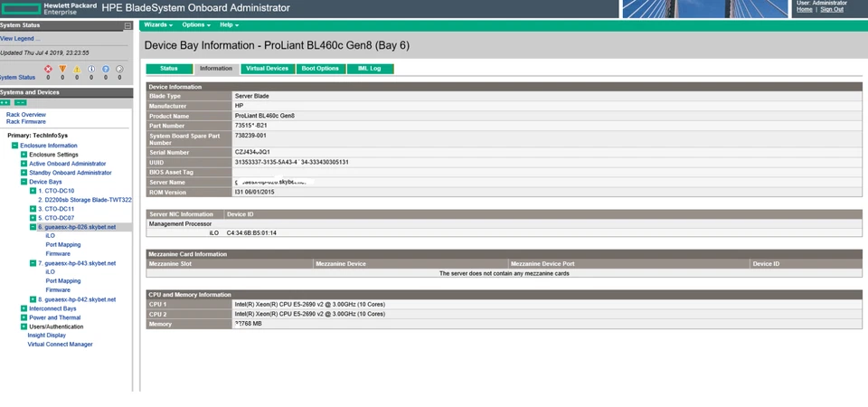
Task: Open iLO under bay 7
Action: (x=51, y=272)
